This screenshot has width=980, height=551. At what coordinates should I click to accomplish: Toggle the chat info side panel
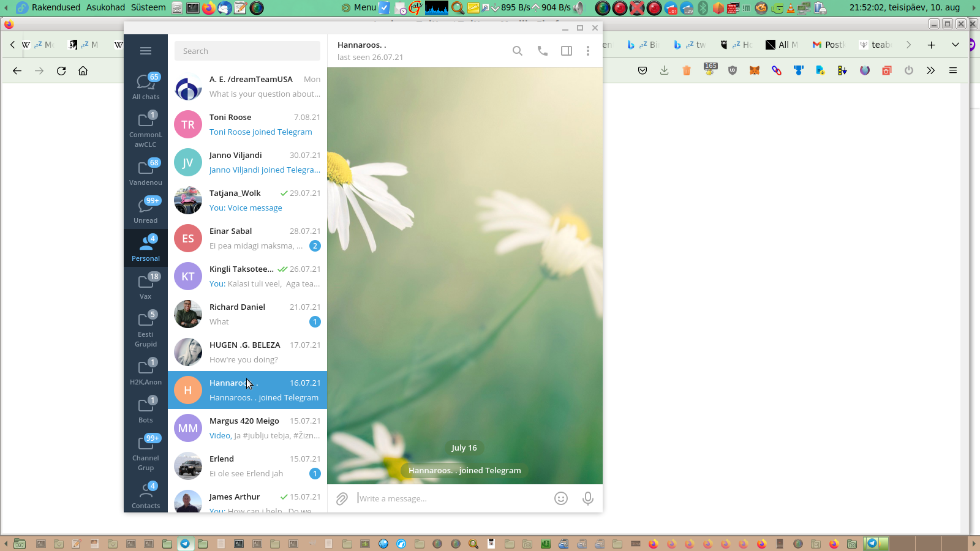tap(567, 51)
